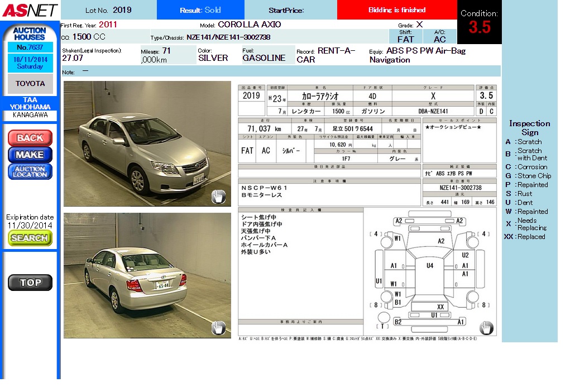
Task: Click the ASNET logo
Action: [x=30, y=10]
